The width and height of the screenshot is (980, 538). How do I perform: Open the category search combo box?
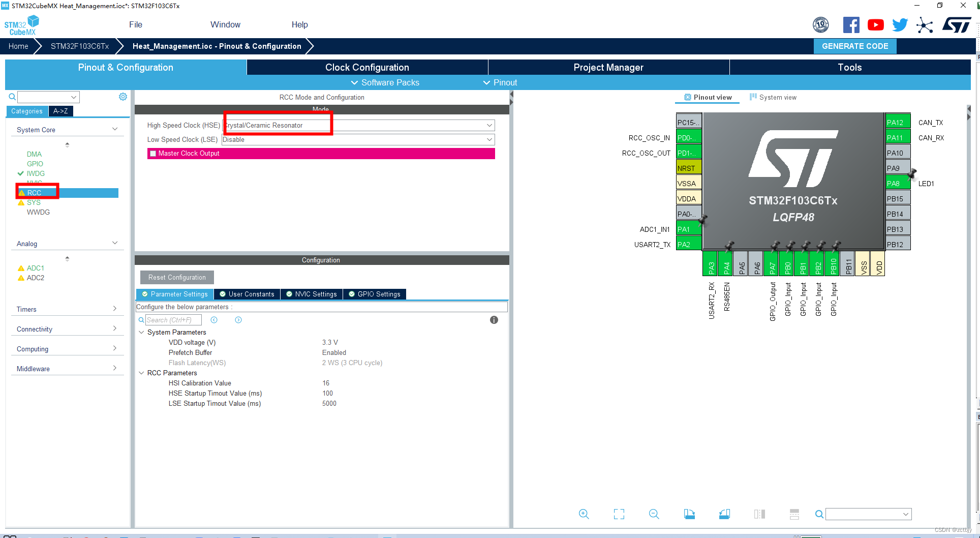pos(48,97)
